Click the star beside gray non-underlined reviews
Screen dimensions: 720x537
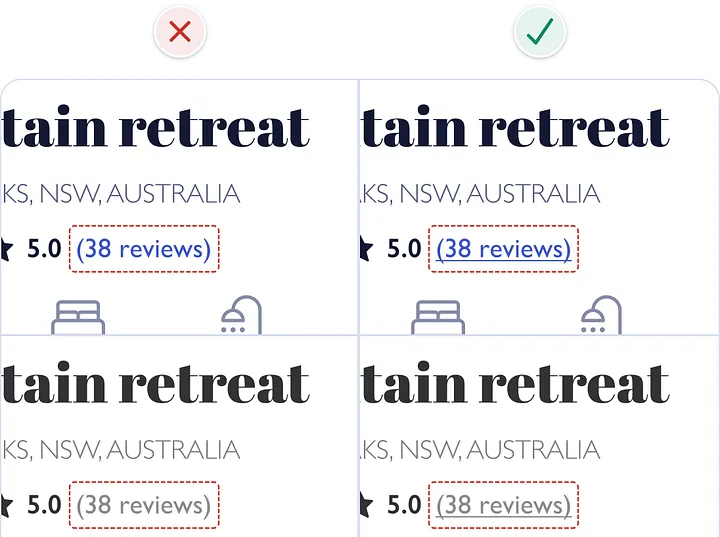6,505
